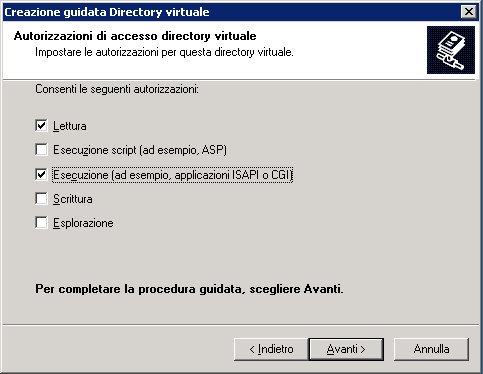
Task: Click the Lettura label text
Action: pos(70,126)
